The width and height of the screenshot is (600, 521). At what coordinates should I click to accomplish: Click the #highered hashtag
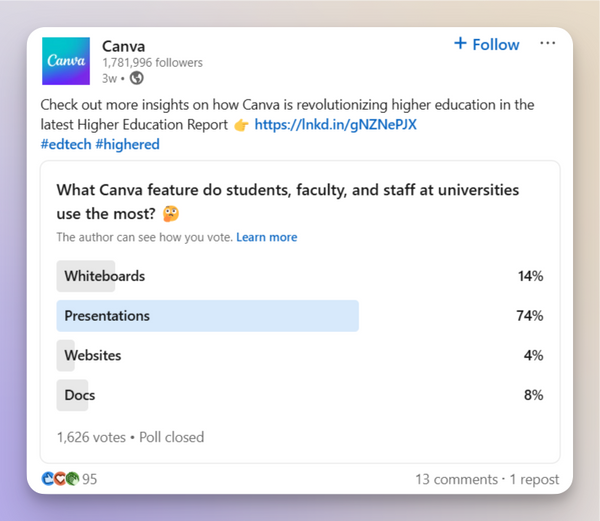127,144
